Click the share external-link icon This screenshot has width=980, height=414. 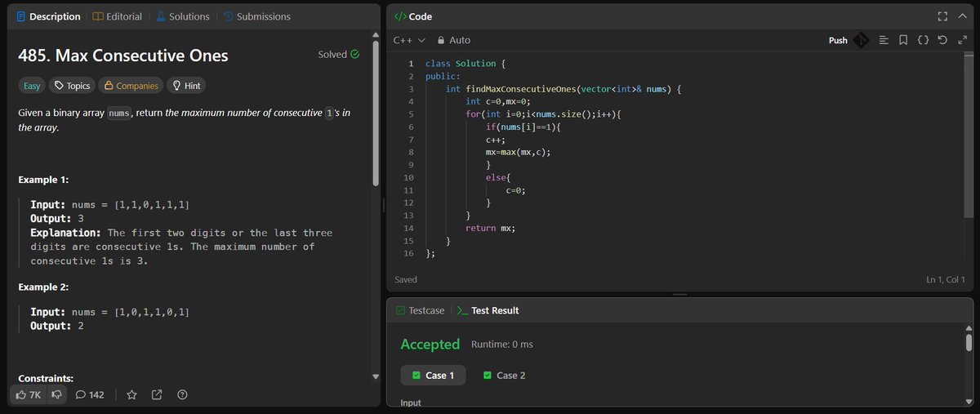[157, 395]
